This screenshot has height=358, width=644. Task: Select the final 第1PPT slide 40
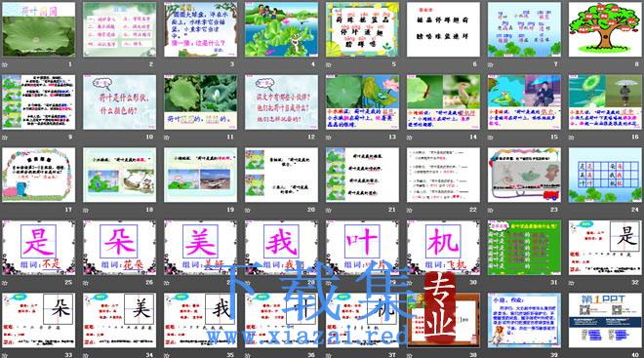tap(605, 320)
